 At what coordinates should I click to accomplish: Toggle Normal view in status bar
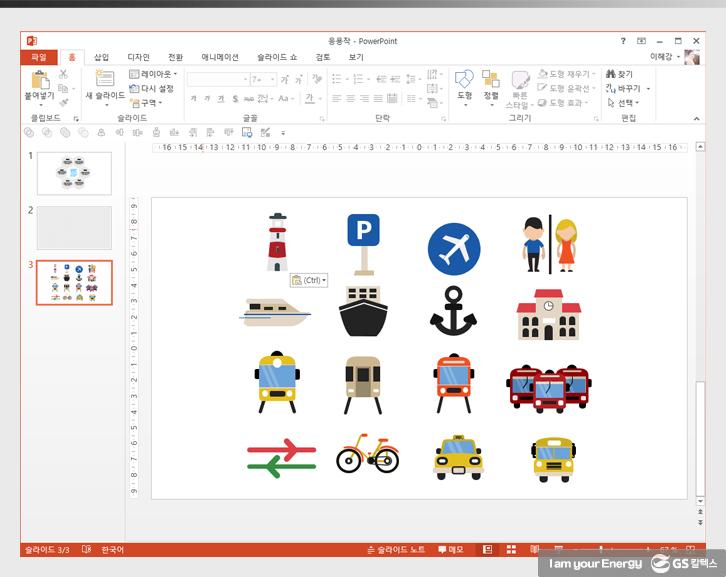coord(487,550)
